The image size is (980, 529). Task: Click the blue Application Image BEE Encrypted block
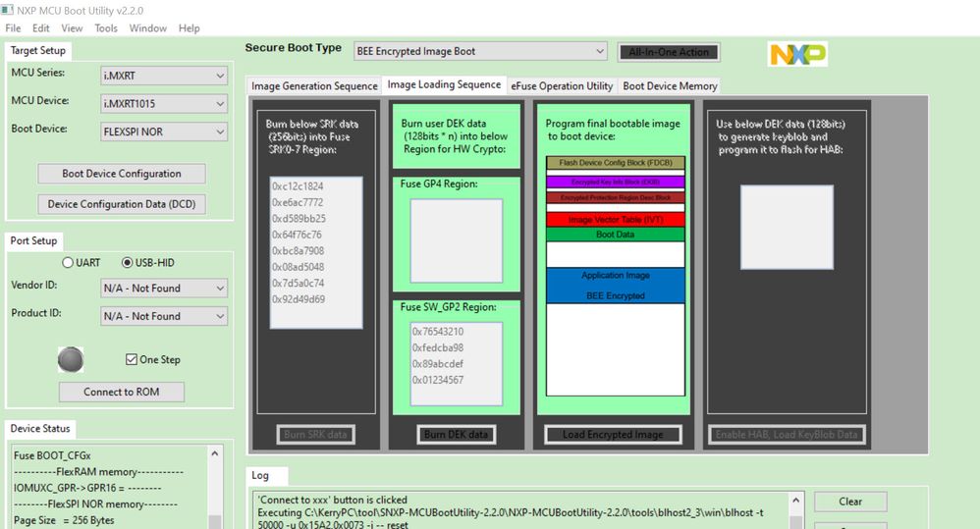[x=616, y=286]
